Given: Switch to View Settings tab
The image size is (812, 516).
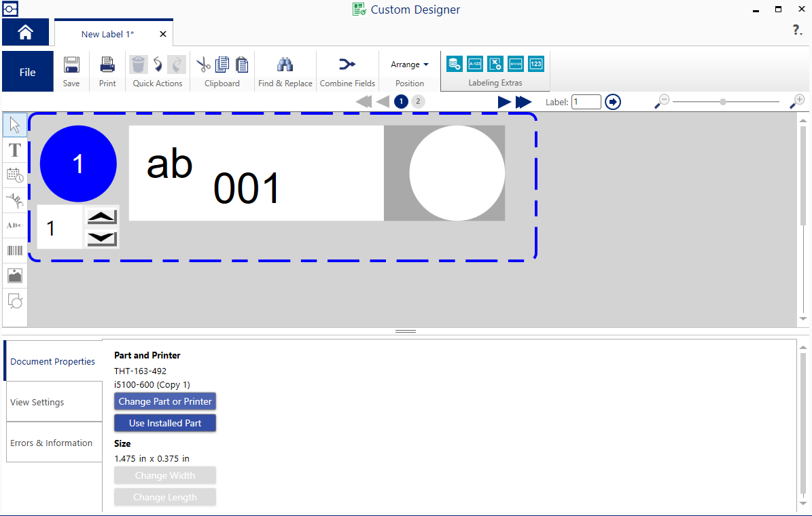Looking at the screenshot, I should pos(54,402).
